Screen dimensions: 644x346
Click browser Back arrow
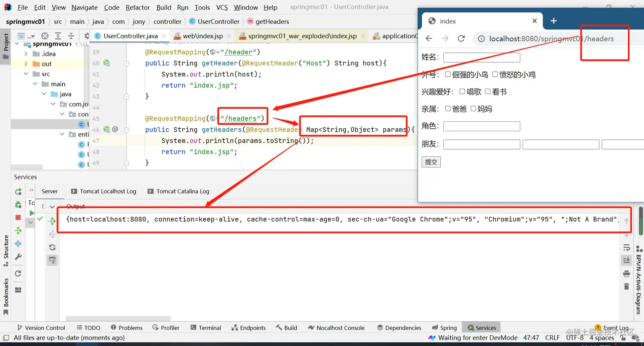click(x=429, y=39)
